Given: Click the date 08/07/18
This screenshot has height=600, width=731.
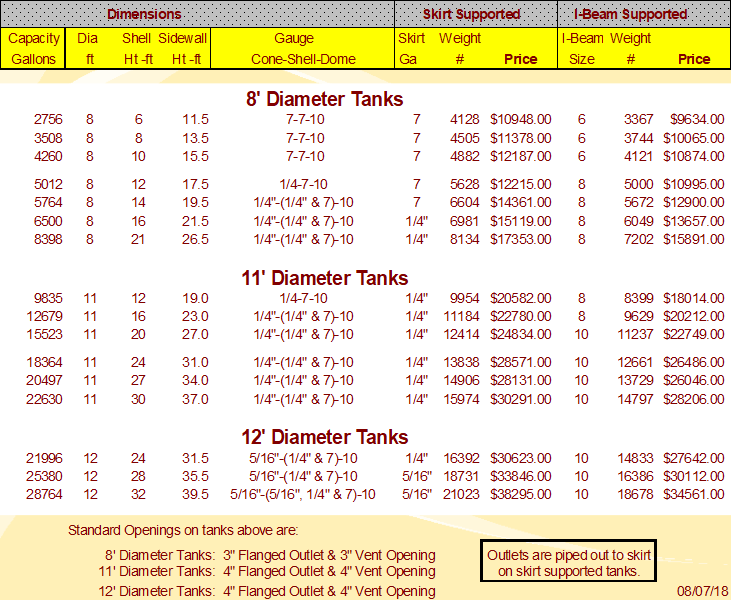Looking at the screenshot, I should pyautogui.click(x=703, y=591).
